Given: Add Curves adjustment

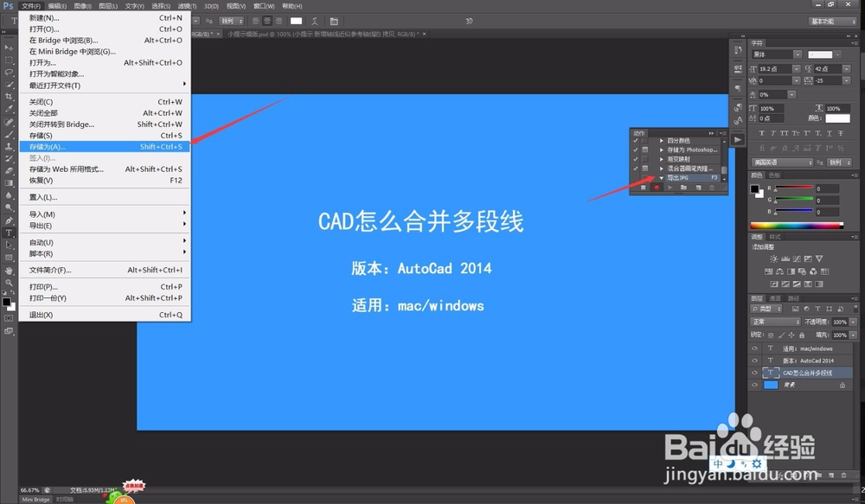Looking at the screenshot, I should pos(797,258).
